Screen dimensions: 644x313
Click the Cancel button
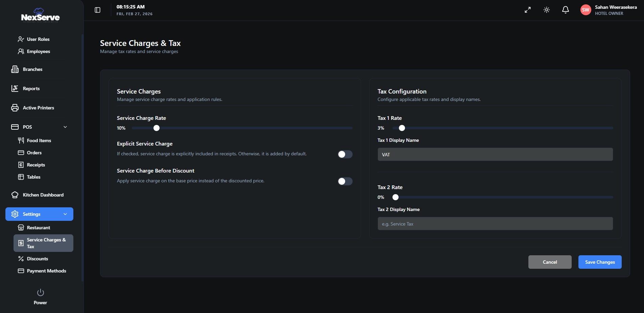click(550, 262)
